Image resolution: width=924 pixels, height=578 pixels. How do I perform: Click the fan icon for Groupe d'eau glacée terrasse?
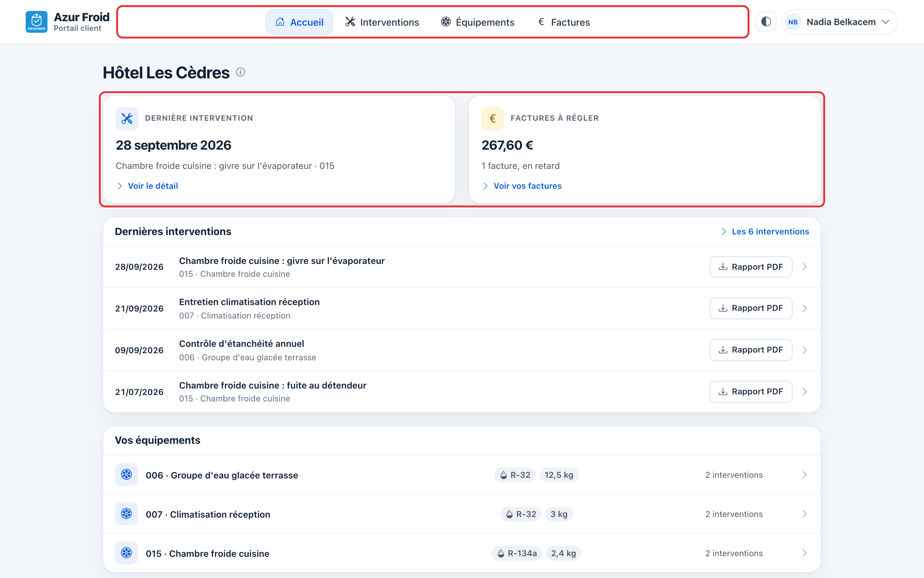(x=126, y=475)
